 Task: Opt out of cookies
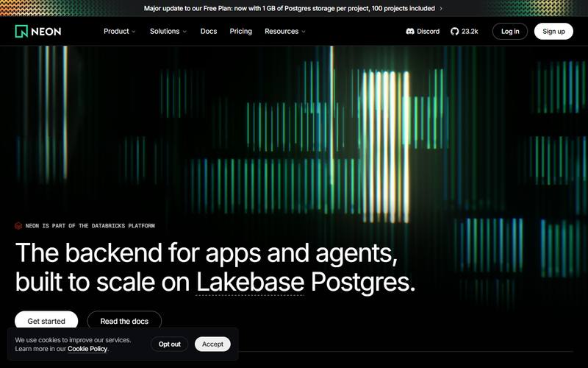click(170, 344)
